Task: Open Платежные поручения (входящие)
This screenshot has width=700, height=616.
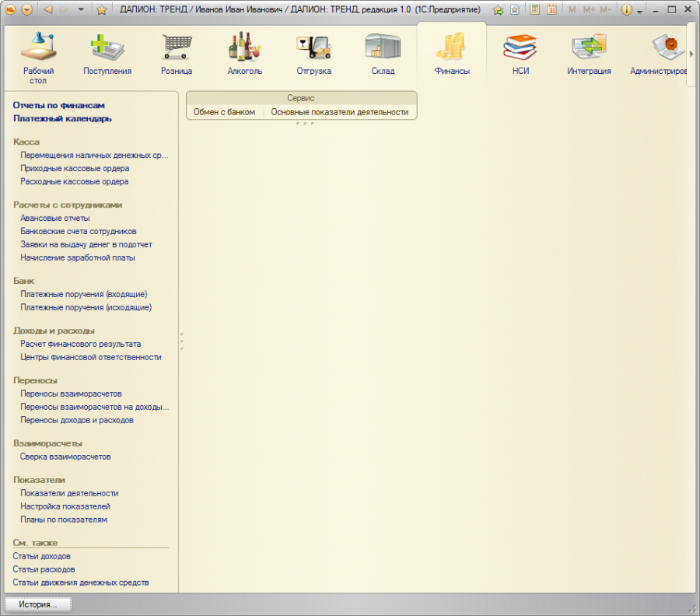Action: (84, 294)
